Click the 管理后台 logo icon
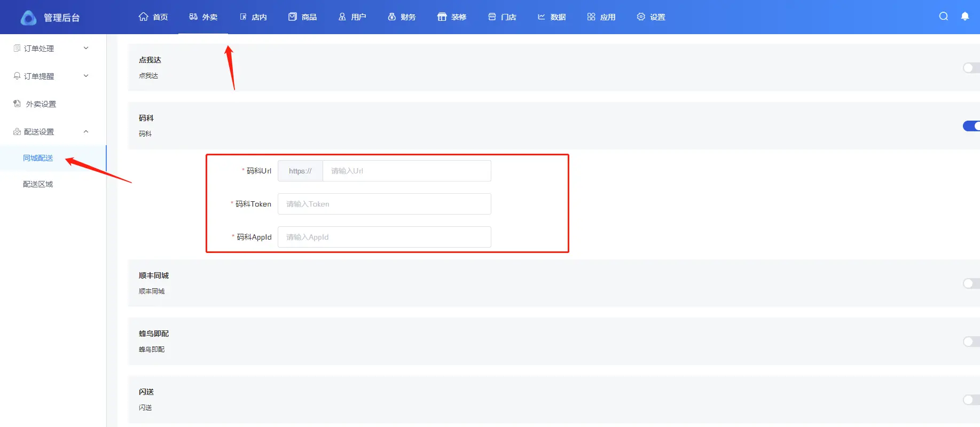Viewport: 980px width, 427px height. pyautogui.click(x=28, y=18)
